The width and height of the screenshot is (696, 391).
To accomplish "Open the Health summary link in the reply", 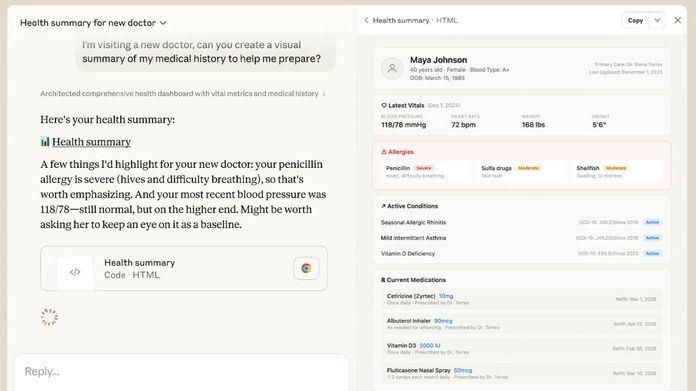I will [x=91, y=142].
